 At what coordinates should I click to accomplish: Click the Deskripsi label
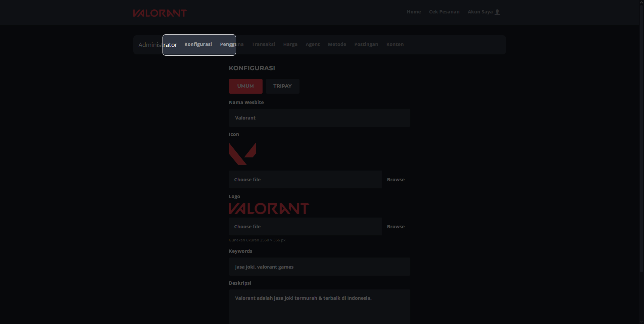tap(240, 283)
